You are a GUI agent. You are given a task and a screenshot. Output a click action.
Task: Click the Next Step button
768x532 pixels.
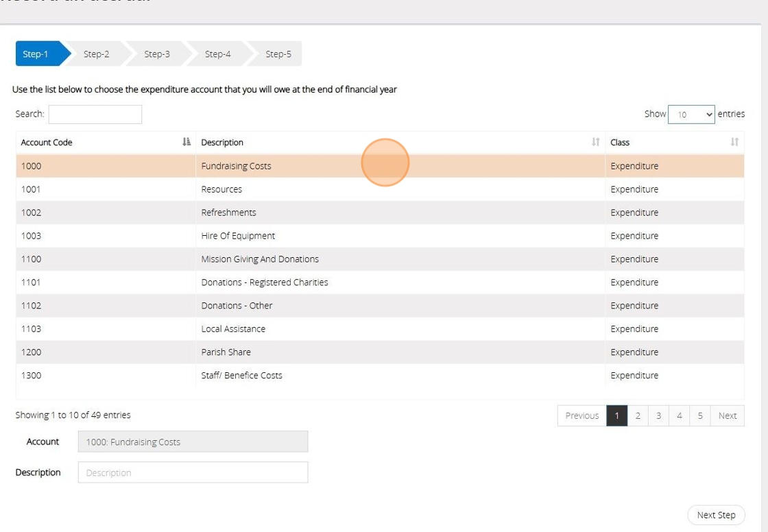pos(716,516)
